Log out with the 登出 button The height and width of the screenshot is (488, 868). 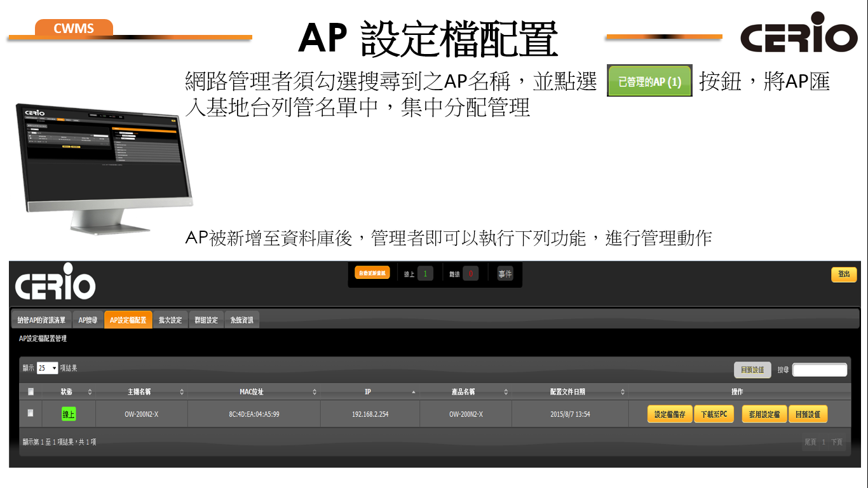click(844, 274)
